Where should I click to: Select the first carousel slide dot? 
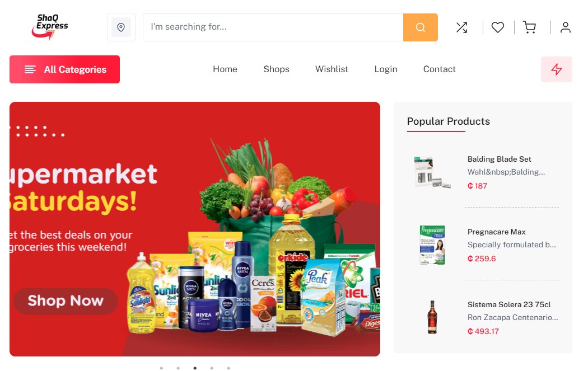point(161,368)
